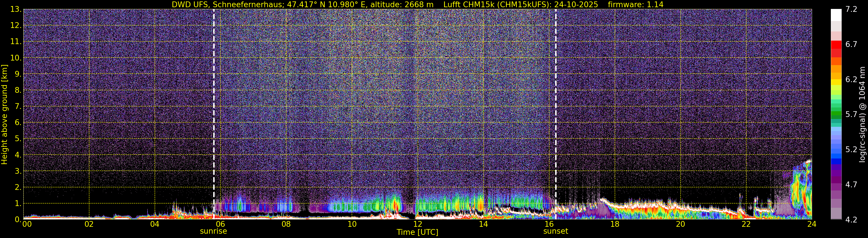Click the 12 time tick label
This screenshot has height=238, width=868.
pos(417,224)
